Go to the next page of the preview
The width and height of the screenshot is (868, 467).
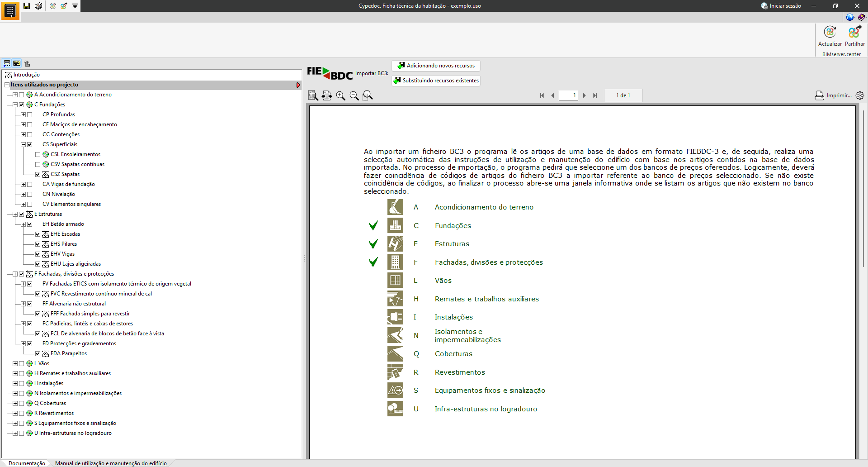[585, 95]
